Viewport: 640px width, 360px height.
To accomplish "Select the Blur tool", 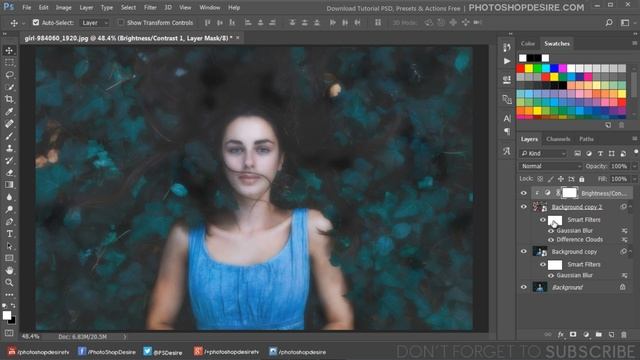I will pyautogui.click(x=9, y=197).
